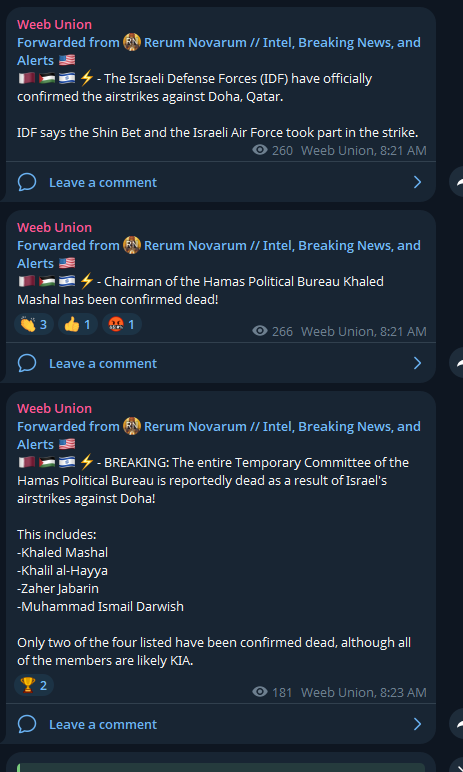The width and height of the screenshot is (463, 772).
Task: Forward the Temporary Committee post using share arrow
Action: (458, 724)
